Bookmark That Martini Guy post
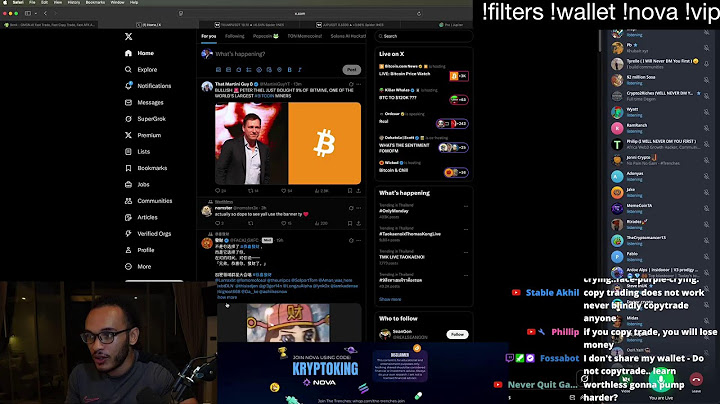The width and height of the screenshot is (720, 404). tap(350, 191)
